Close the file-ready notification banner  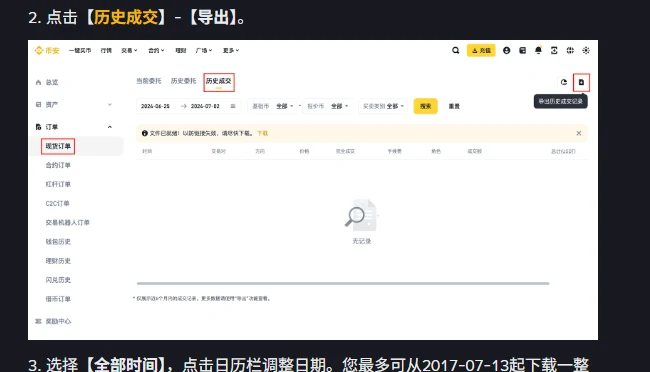click(579, 133)
